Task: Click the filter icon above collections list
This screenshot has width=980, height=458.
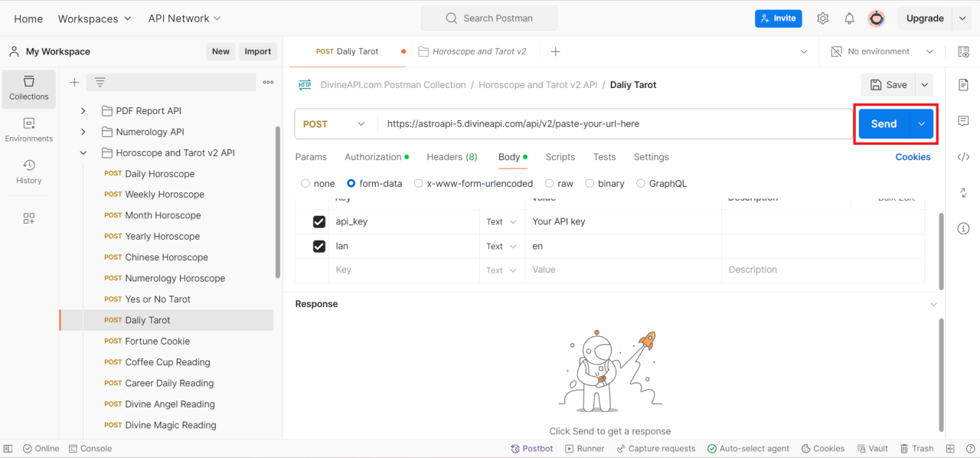Action: [x=100, y=83]
